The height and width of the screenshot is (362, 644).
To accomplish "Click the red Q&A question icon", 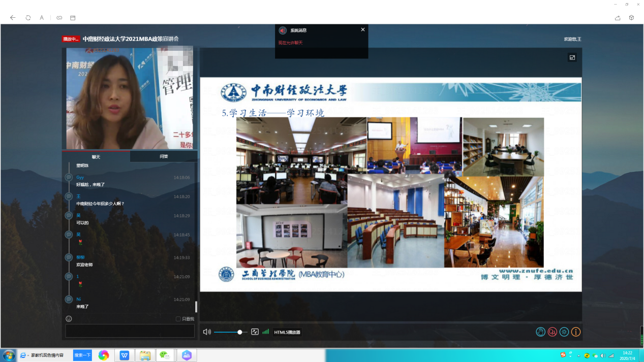I will pos(552,332).
